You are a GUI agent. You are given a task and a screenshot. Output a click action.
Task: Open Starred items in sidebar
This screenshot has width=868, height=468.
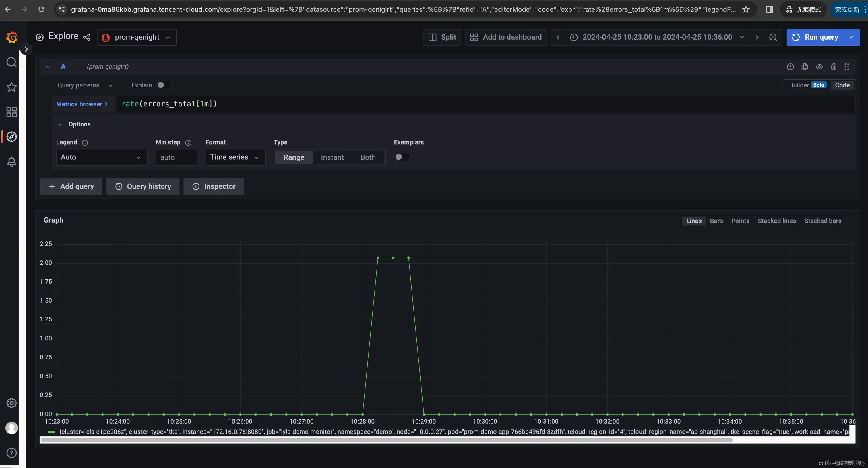coord(11,87)
